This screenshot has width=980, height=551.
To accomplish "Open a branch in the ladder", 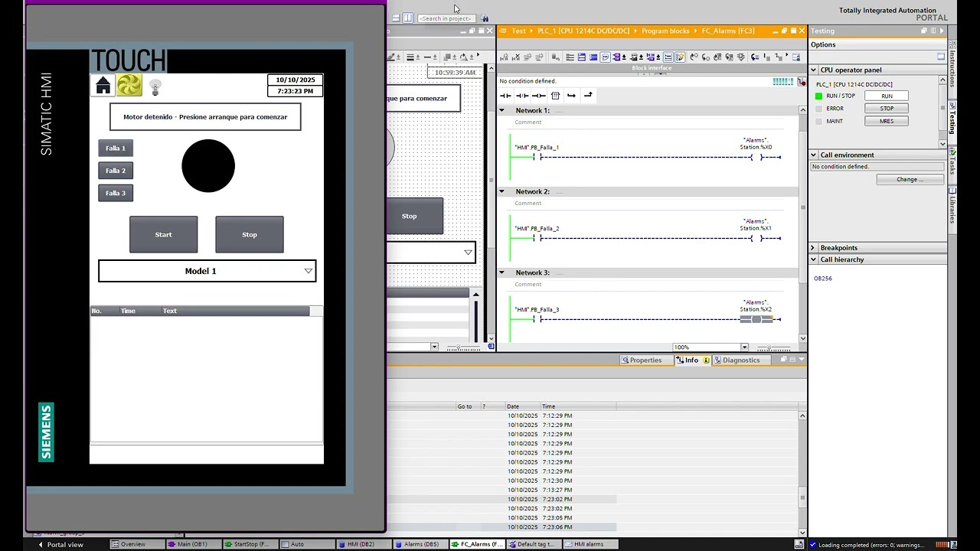I will tap(571, 96).
